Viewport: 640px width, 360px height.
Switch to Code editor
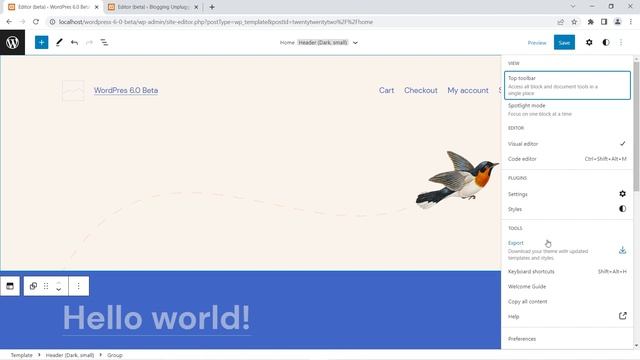(x=567, y=159)
